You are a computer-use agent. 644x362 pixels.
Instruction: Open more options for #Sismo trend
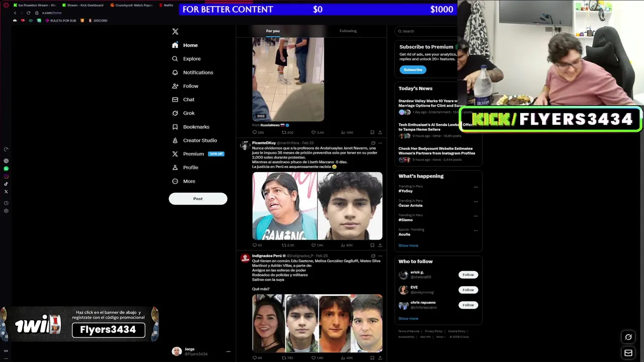click(475, 216)
